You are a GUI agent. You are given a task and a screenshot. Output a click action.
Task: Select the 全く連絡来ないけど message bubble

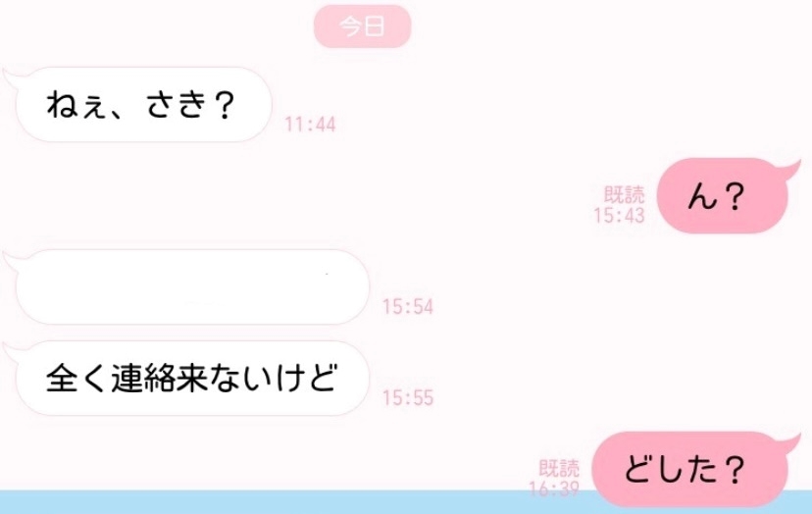(192, 379)
